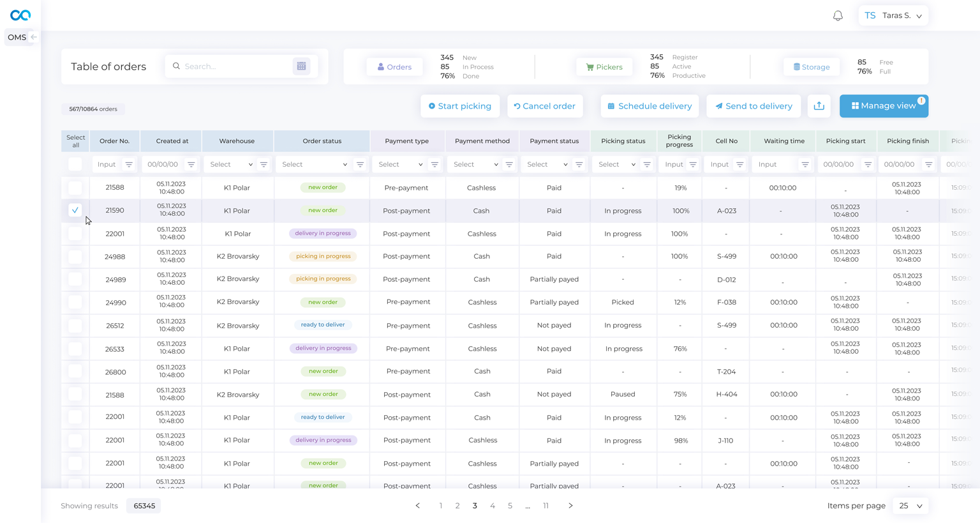Click the Schedule delivery button
This screenshot has height=523, width=980.
pos(650,106)
